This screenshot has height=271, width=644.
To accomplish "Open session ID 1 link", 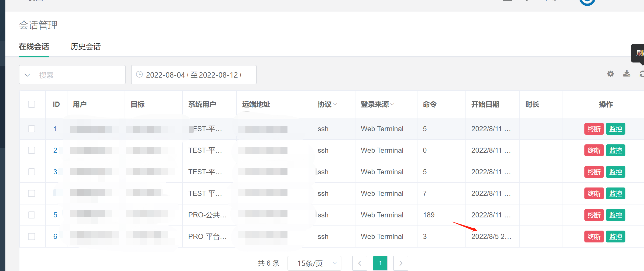I will [x=55, y=129].
